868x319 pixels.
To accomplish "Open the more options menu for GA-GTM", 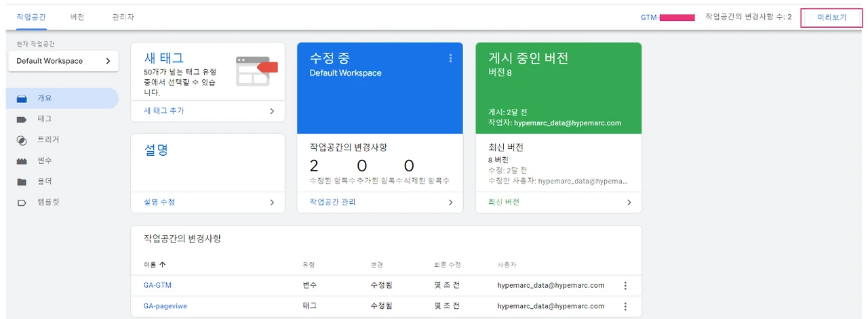I will (625, 286).
